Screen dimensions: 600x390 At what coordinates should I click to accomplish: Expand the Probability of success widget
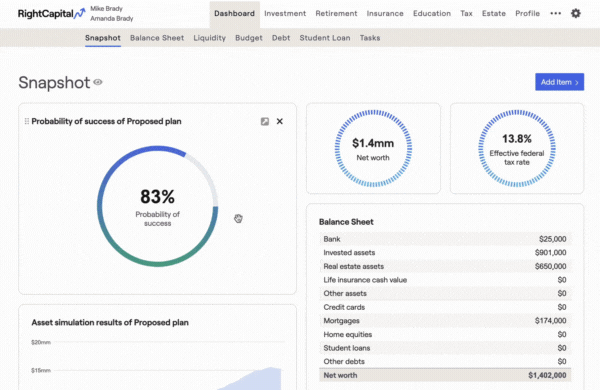point(264,121)
